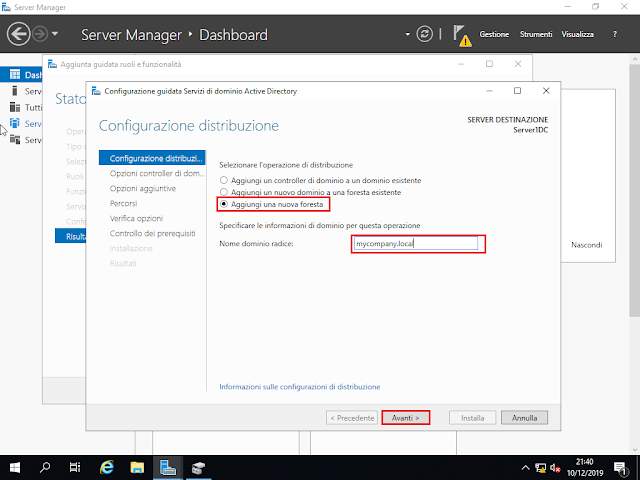This screenshot has width=640, height=480.
Task: Click Server Manager title bar icon
Action: [x=6, y=7]
